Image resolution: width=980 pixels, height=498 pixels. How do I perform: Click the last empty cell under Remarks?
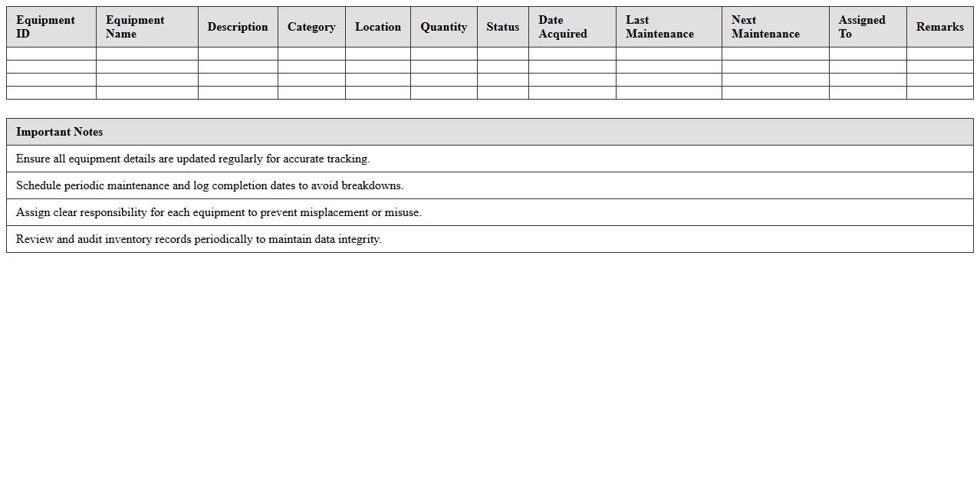[939, 93]
